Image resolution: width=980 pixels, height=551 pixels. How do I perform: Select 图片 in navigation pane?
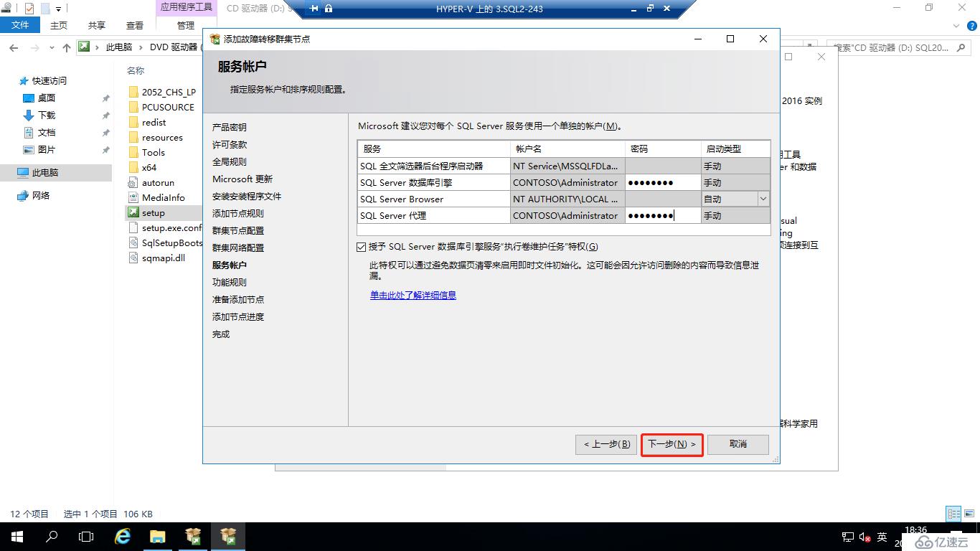[x=47, y=150]
